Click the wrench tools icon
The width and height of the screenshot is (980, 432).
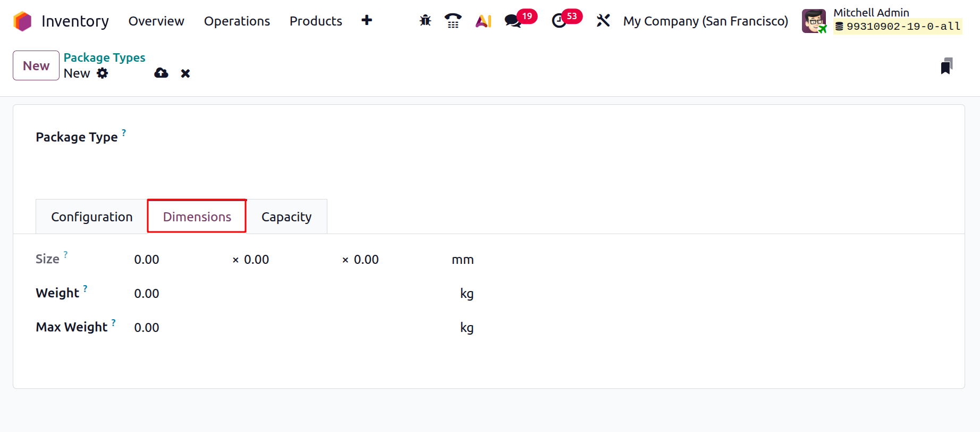point(603,21)
